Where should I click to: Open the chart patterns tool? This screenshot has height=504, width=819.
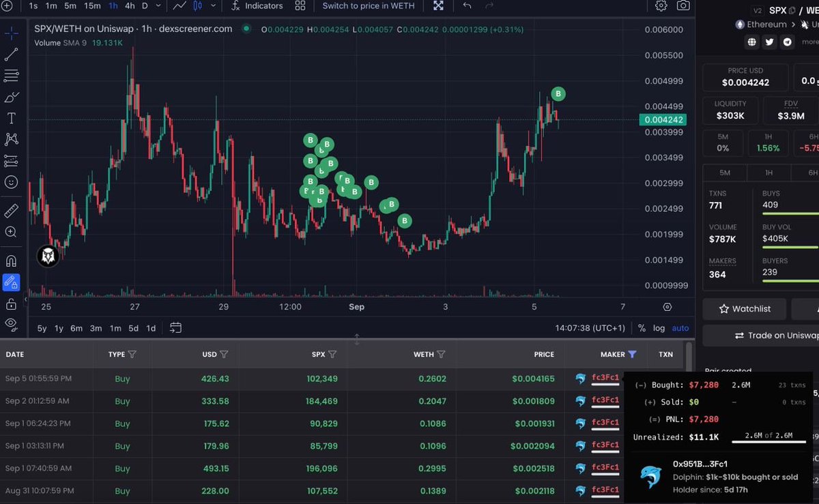(12, 139)
